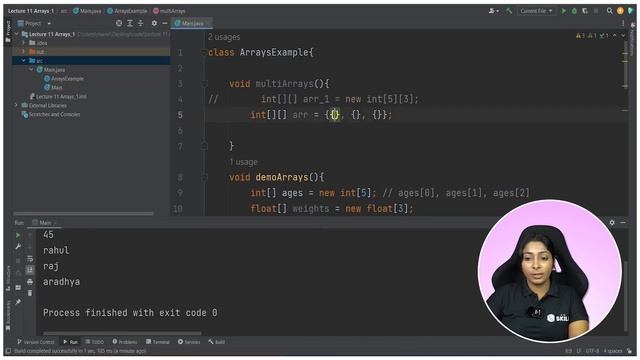Click UTF-8 encoding in status bar
The height and width of the screenshot is (360, 640).
point(592,351)
